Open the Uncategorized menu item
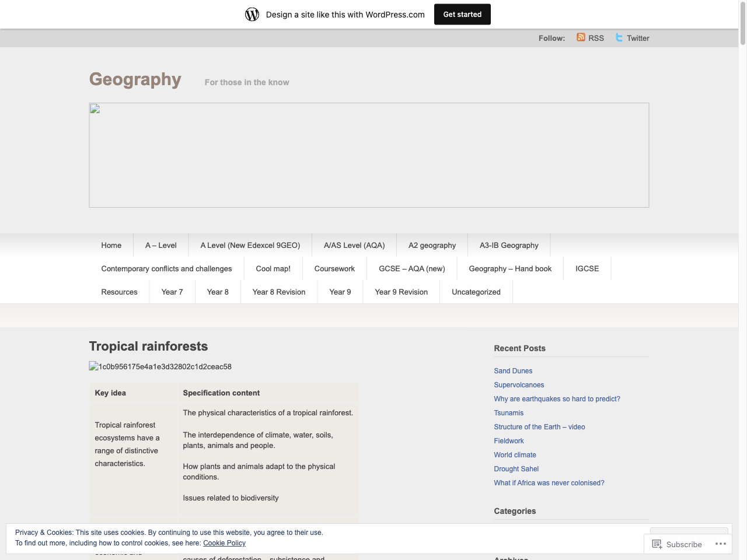 click(x=476, y=292)
